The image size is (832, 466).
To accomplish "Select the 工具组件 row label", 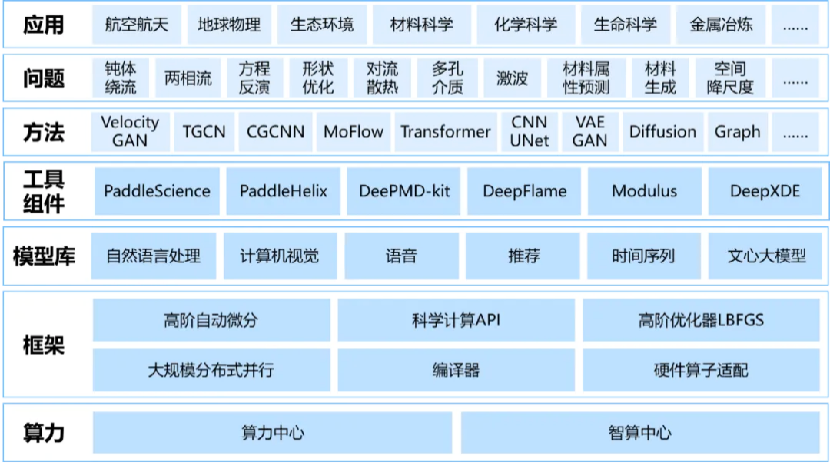I will coord(44,192).
